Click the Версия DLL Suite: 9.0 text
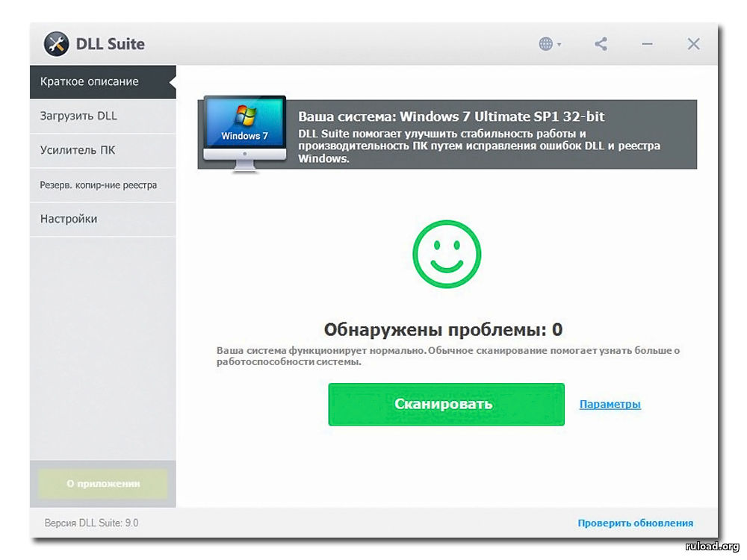The height and width of the screenshot is (560, 747). [91, 523]
